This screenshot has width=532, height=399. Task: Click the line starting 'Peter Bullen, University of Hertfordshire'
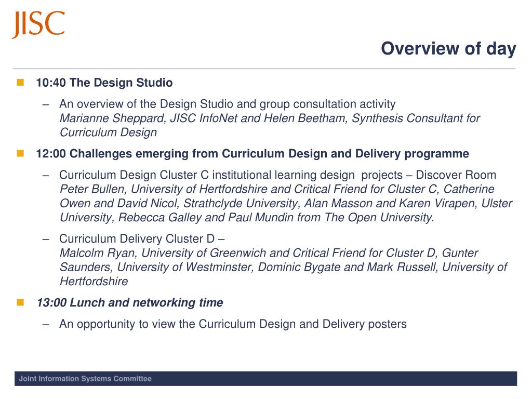coord(277,189)
